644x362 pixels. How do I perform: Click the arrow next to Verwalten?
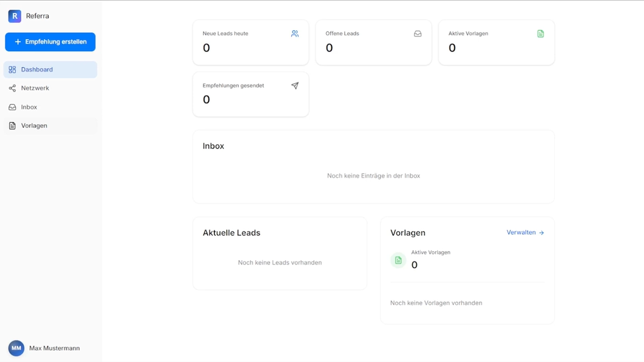click(x=541, y=232)
